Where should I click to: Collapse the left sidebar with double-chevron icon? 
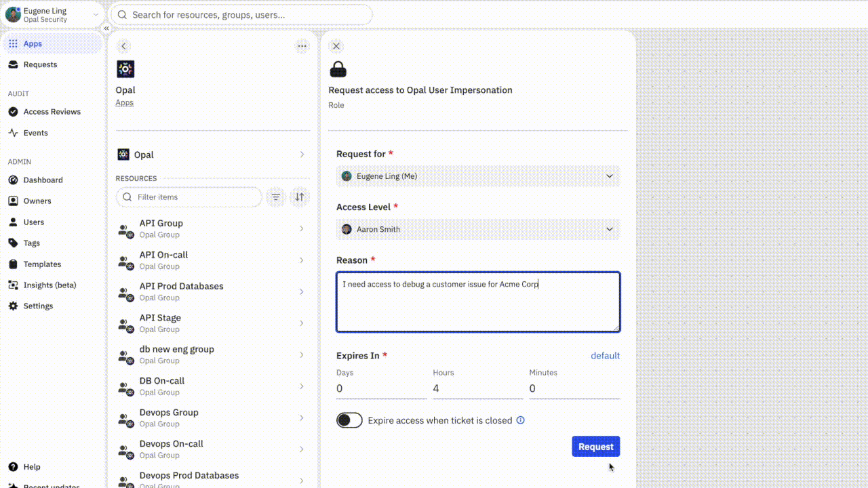[106, 28]
